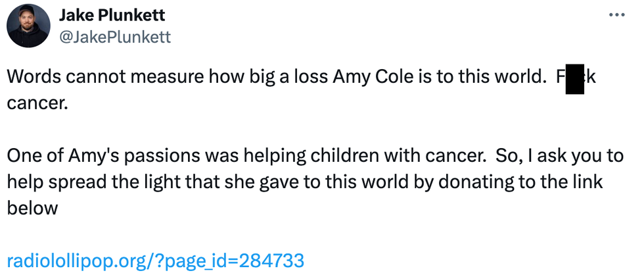Viewport: 644px width, 277px height.
Task: Click Jake Plunkett's profile avatar photo
Action: (x=28, y=26)
